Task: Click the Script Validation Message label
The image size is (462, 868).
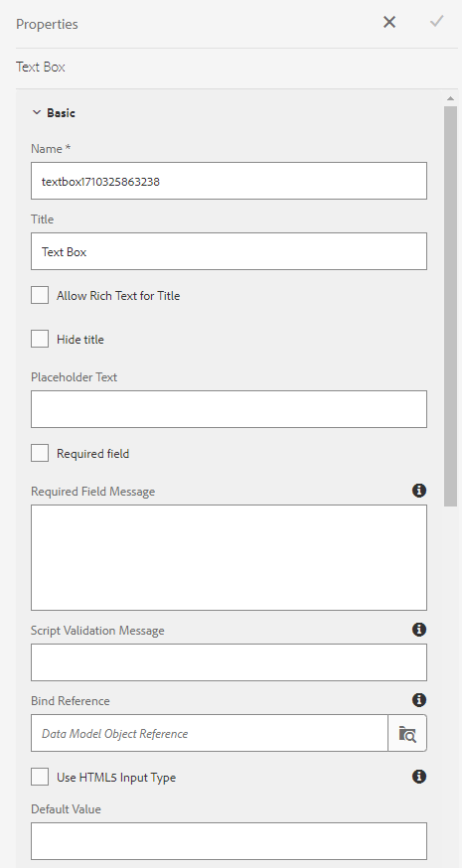Action: (97, 631)
